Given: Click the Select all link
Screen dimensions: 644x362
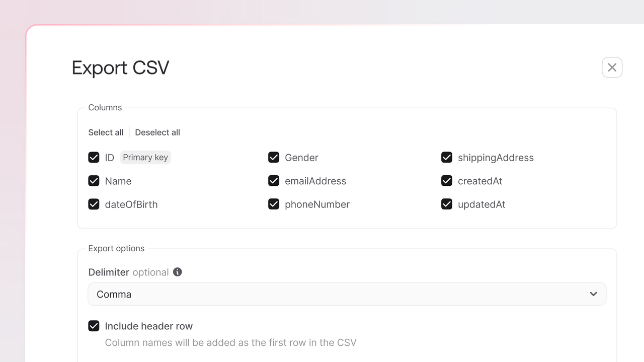Looking at the screenshot, I should point(106,132).
